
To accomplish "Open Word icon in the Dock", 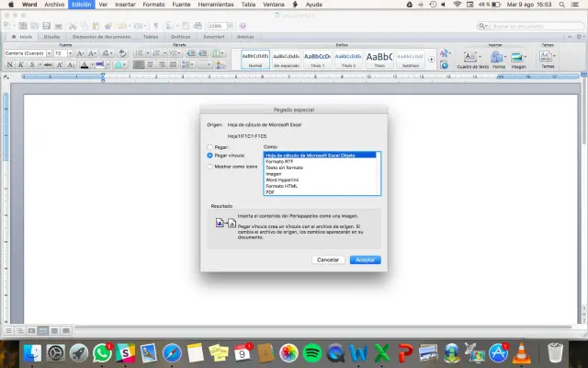I will point(358,353).
